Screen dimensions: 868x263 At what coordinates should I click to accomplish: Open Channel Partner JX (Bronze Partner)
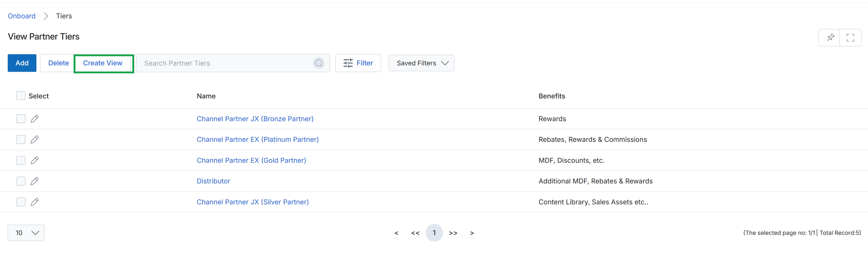click(x=255, y=119)
